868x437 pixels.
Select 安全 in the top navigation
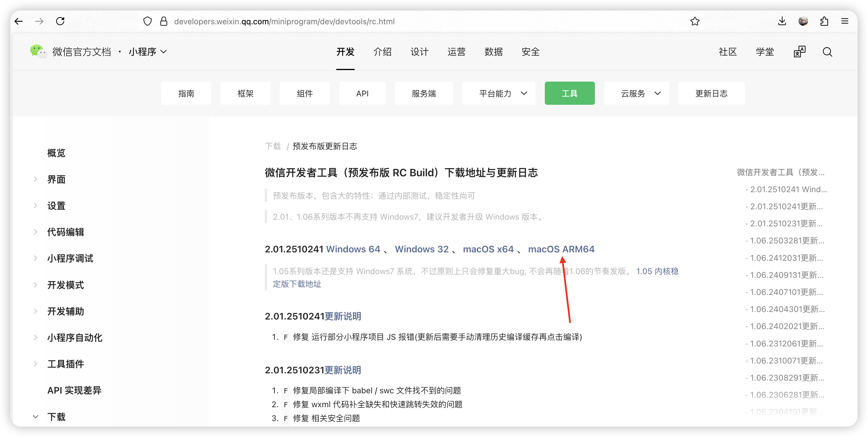pyautogui.click(x=530, y=52)
